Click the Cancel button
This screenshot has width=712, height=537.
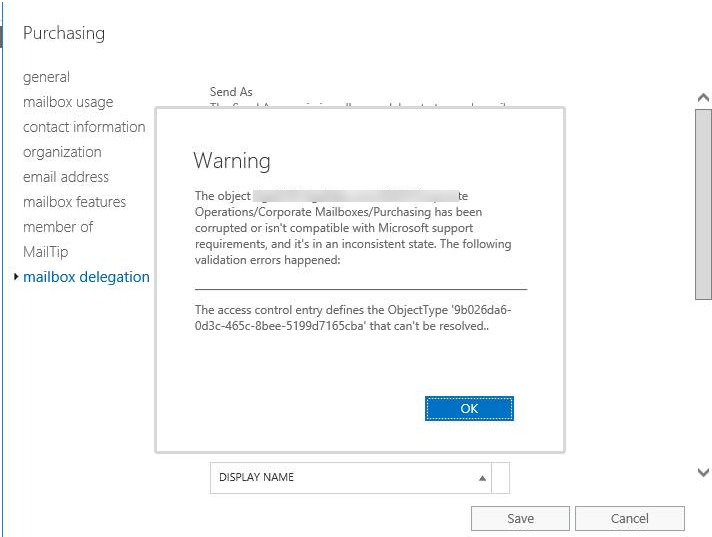pos(629,518)
